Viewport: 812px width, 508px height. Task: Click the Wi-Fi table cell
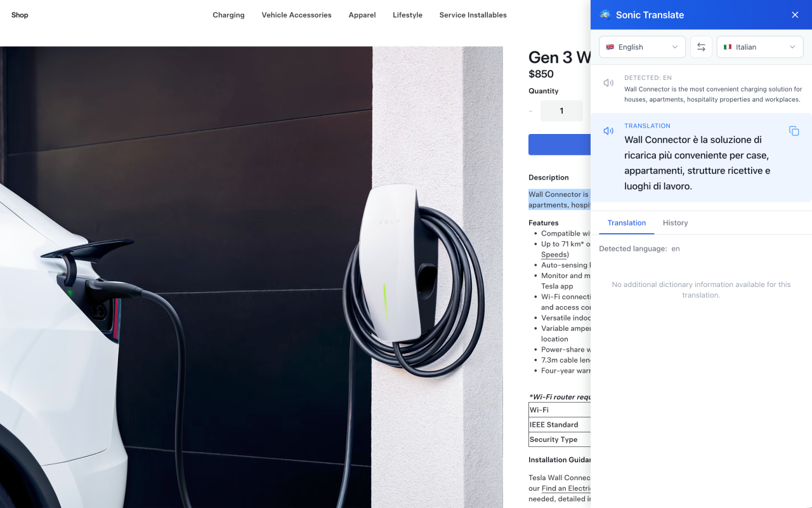click(x=560, y=410)
